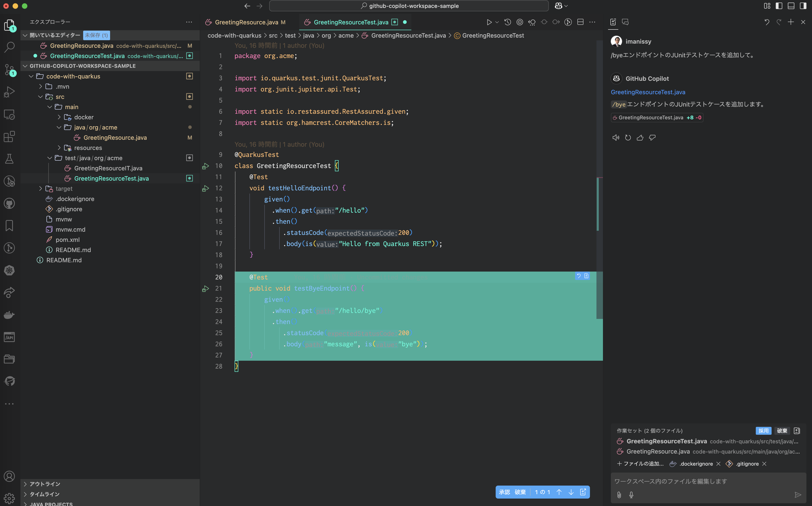The height and width of the screenshot is (506, 812).
Task: Click the Docker whale icon in sidebar
Action: pos(9,315)
